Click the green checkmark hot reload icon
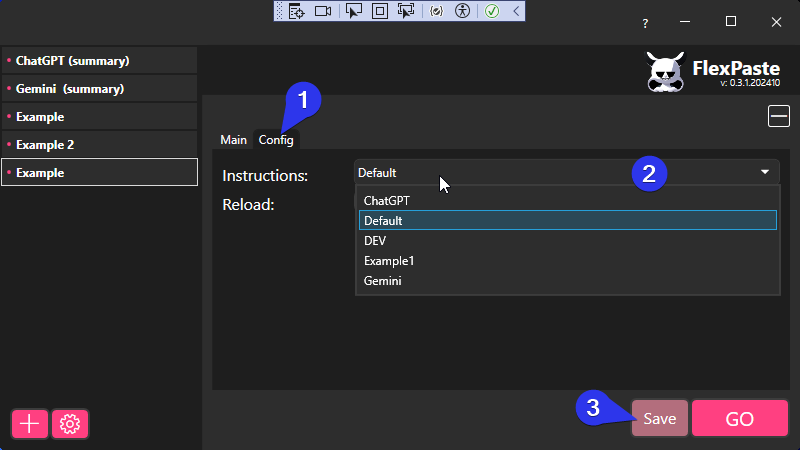The width and height of the screenshot is (800, 450). tap(491, 11)
